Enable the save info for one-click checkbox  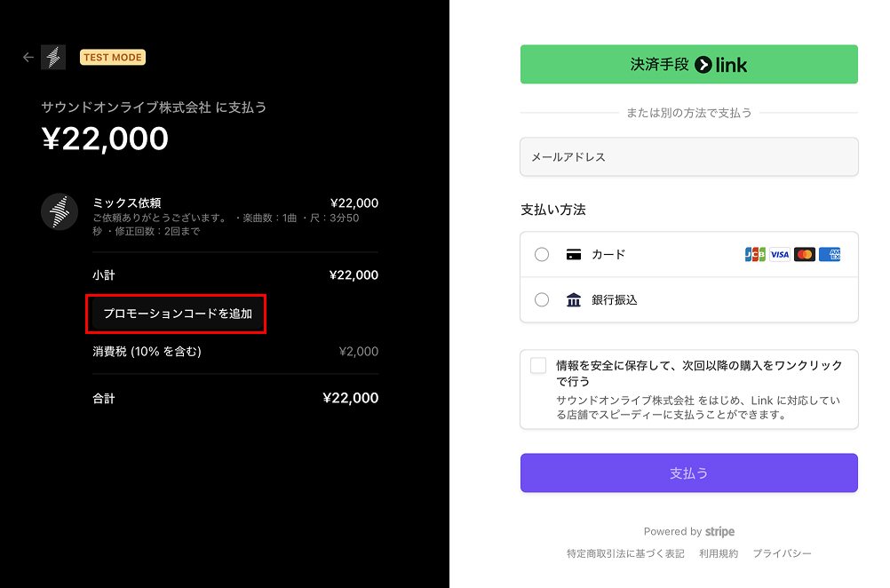(538, 366)
